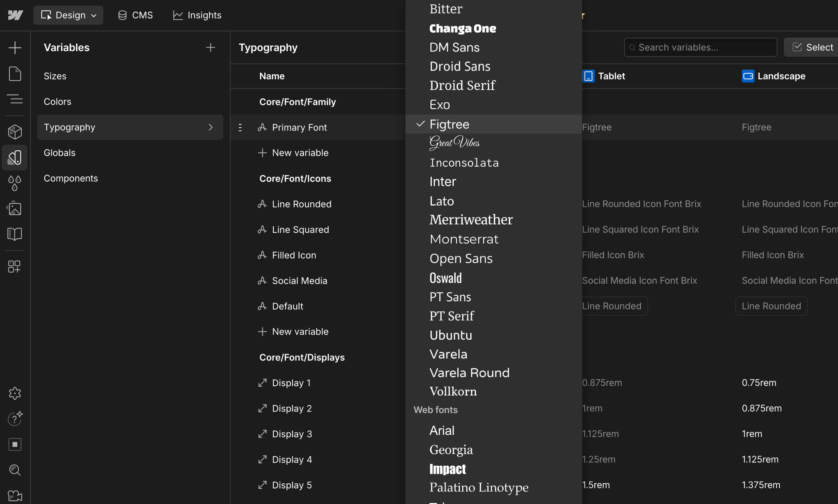Image resolution: width=838 pixels, height=504 pixels.
Task: Expand the Typography variables group
Action: tap(211, 127)
